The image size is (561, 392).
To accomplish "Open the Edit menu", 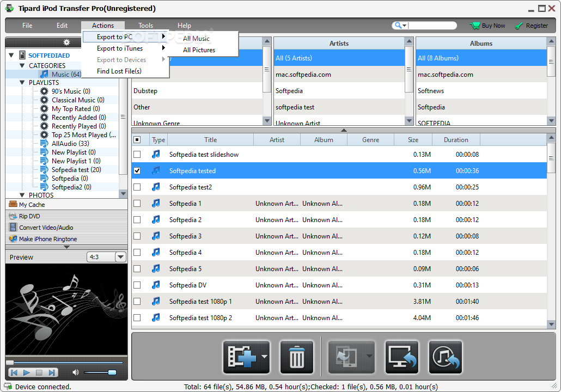I will 62,26.
